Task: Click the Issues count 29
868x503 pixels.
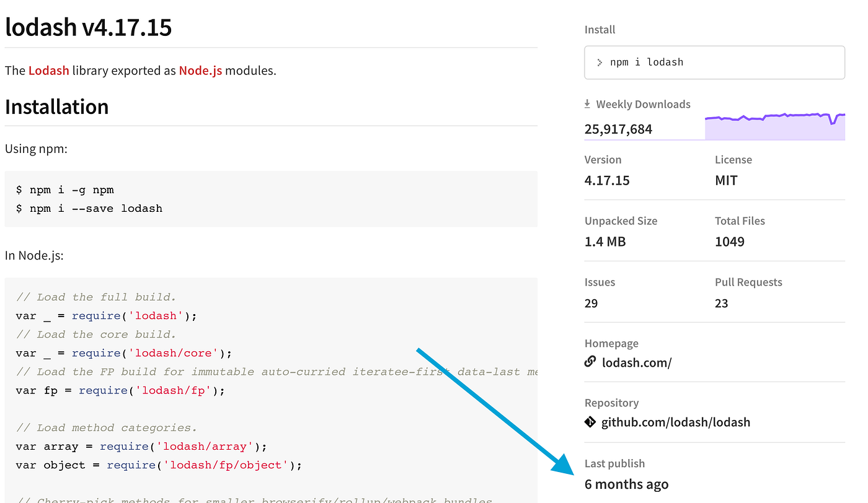Action: (x=591, y=303)
